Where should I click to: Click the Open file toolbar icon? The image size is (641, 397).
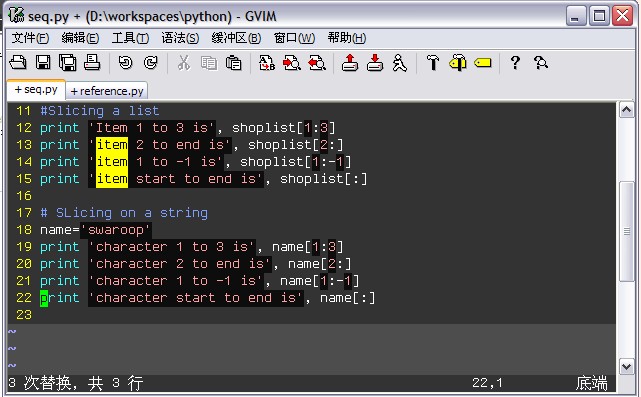(x=18, y=63)
